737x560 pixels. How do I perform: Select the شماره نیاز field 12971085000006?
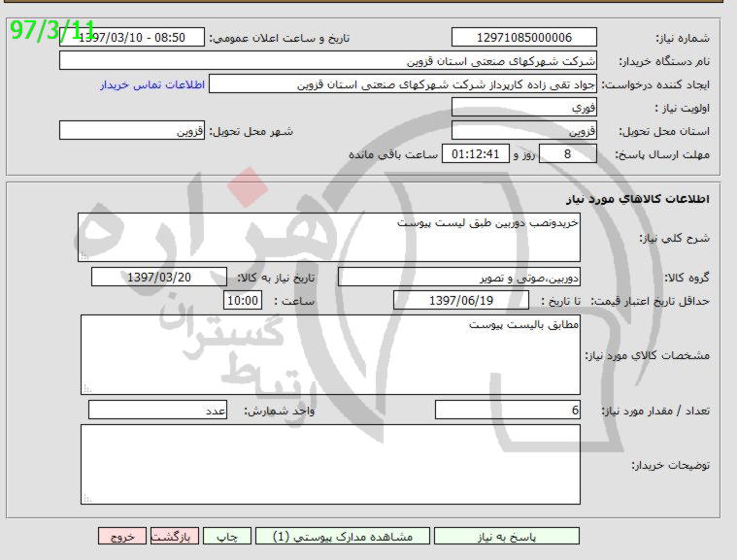tap(524, 37)
